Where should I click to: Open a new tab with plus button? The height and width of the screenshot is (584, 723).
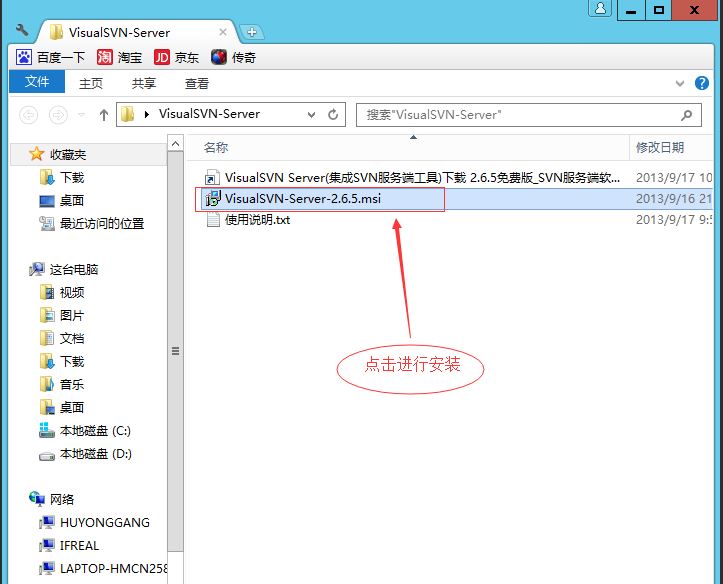(x=252, y=32)
